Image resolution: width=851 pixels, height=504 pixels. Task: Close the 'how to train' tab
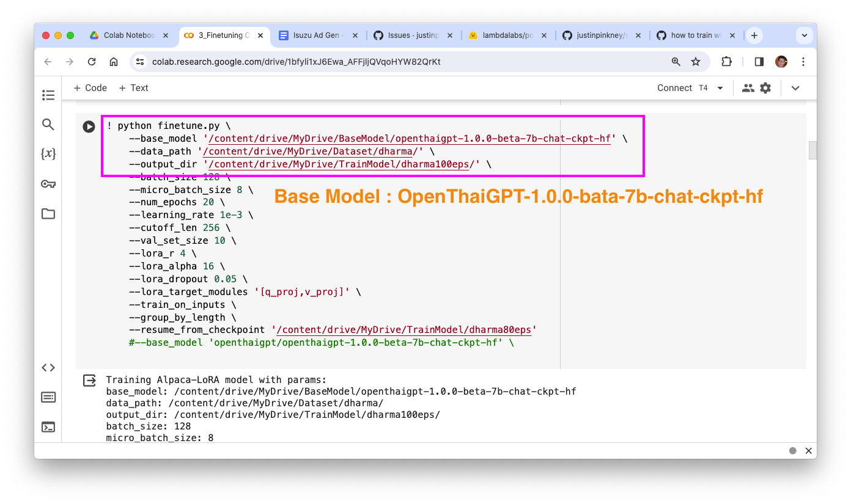(734, 35)
